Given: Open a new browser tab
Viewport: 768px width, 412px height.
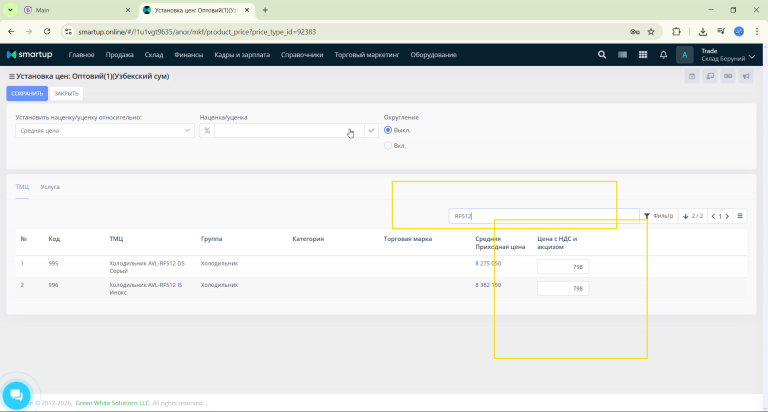Looking at the screenshot, I should point(265,10).
